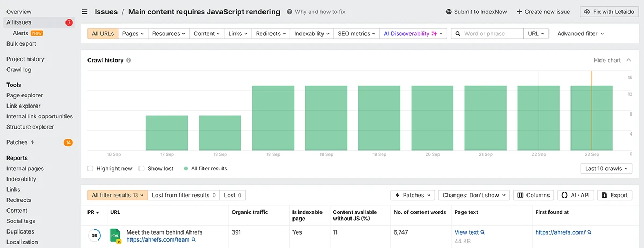
Task: Click the Columns button
Action: 533,195
